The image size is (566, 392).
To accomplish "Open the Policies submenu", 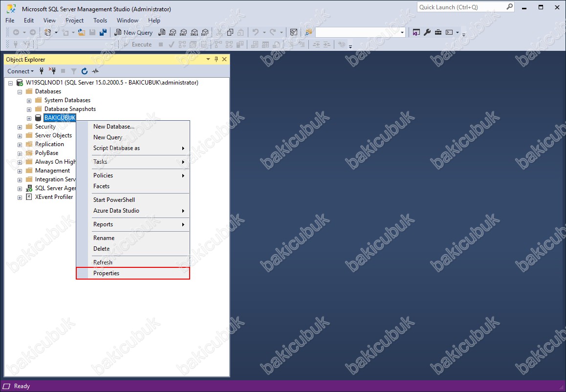I will [x=133, y=175].
